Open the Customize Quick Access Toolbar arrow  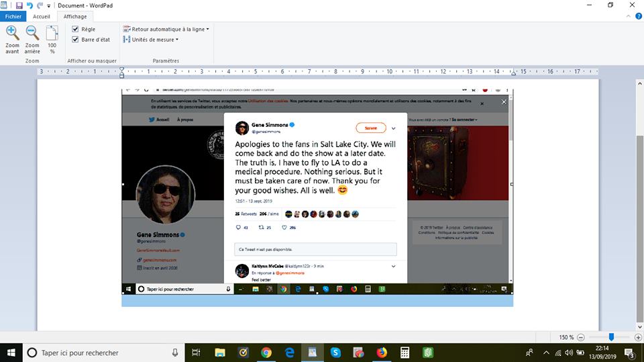(48, 6)
